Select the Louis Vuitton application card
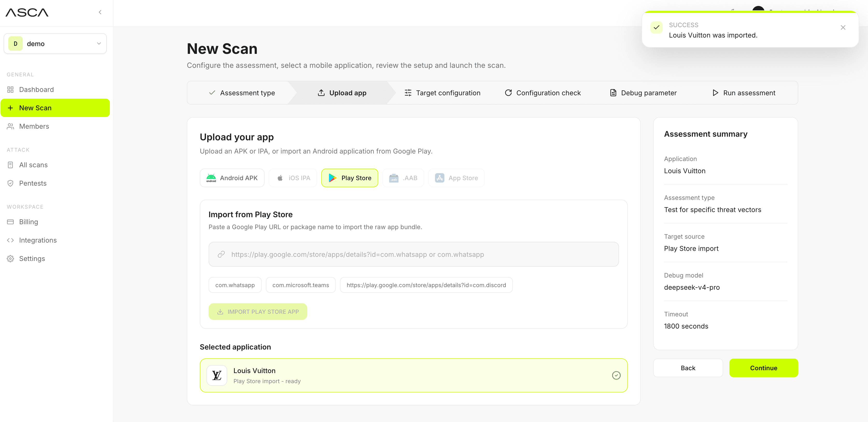This screenshot has width=868, height=422. [x=414, y=375]
